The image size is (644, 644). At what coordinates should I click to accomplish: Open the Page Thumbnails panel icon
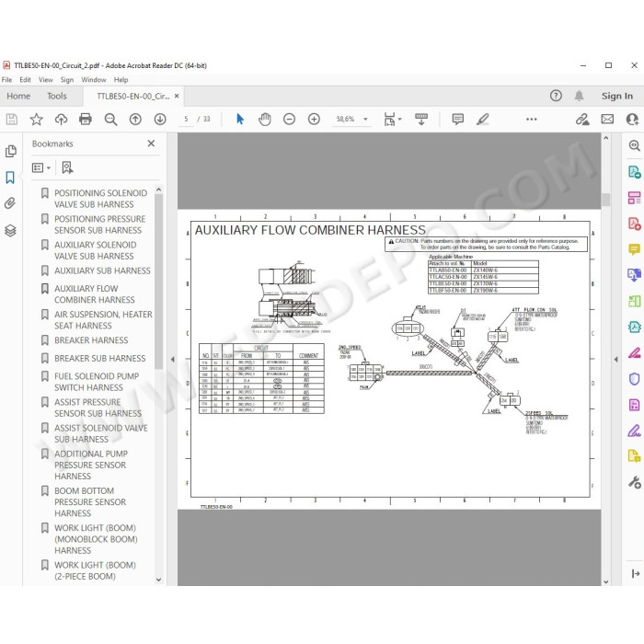point(11,151)
